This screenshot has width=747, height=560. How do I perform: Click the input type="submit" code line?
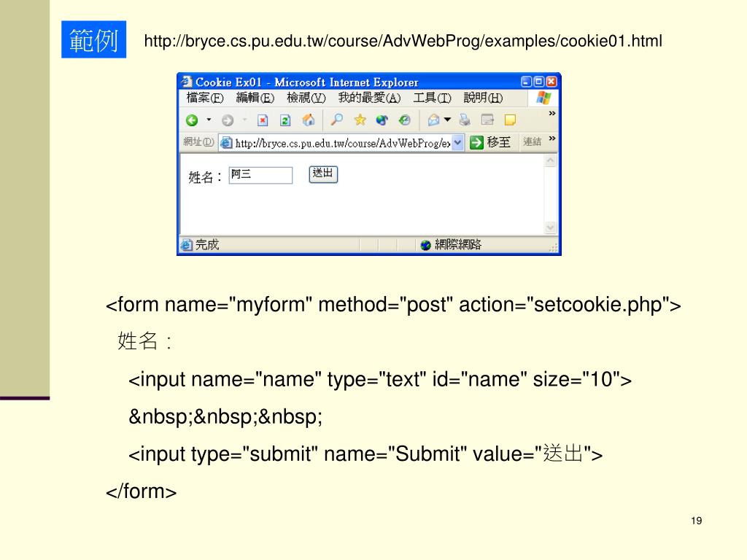pyautogui.click(x=365, y=454)
